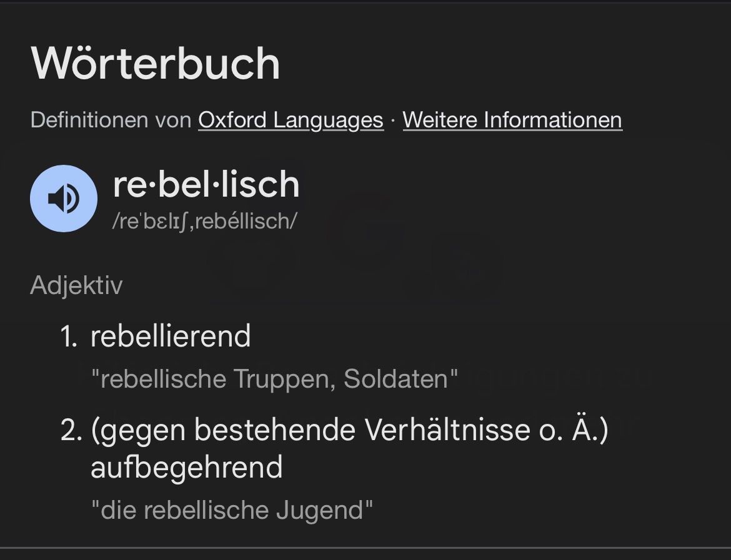Click the '(gegen bestehende Verhältnisse o. Ä.)' text
The width and height of the screenshot is (731, 560).
pos(349,431)
